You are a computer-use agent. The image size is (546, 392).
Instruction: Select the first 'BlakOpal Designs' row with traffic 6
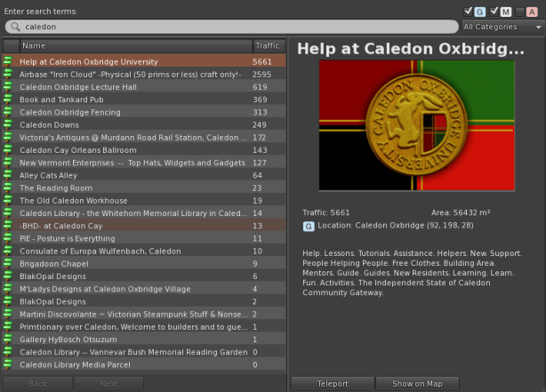point(144,276)
